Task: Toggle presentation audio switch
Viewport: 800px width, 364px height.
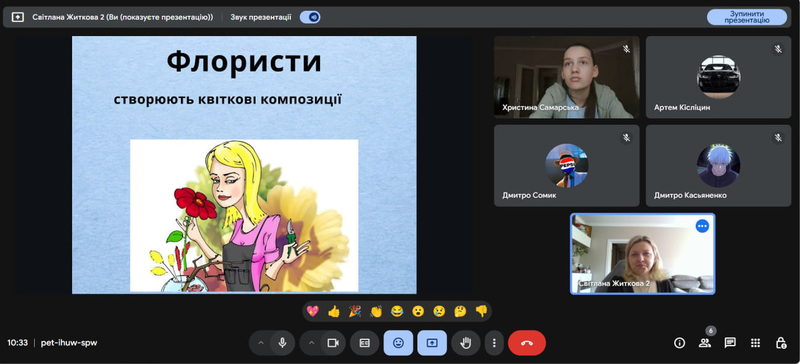Action: (x=310, y=17)
